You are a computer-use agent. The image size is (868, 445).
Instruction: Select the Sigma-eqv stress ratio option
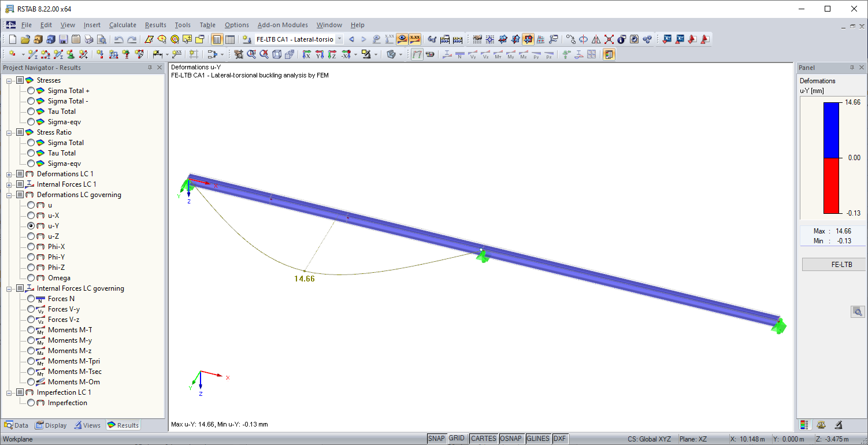[x=32, y=164]
